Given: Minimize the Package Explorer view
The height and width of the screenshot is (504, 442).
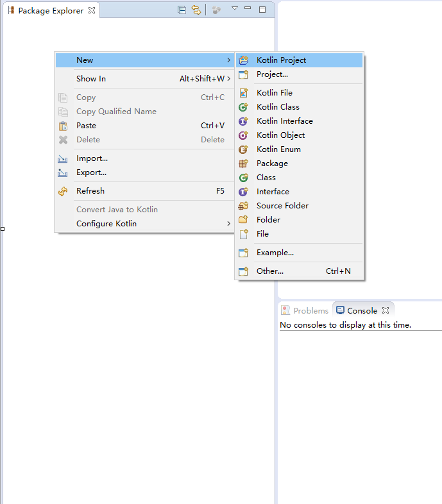Looking at the screenshot, I should coord(248,8).
